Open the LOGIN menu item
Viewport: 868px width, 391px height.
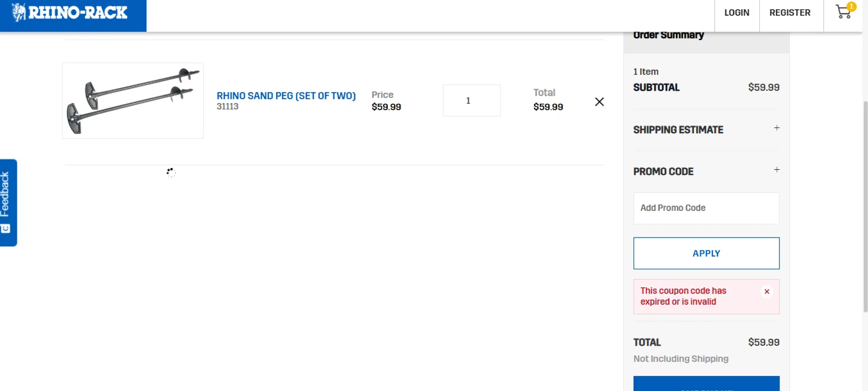737,13
